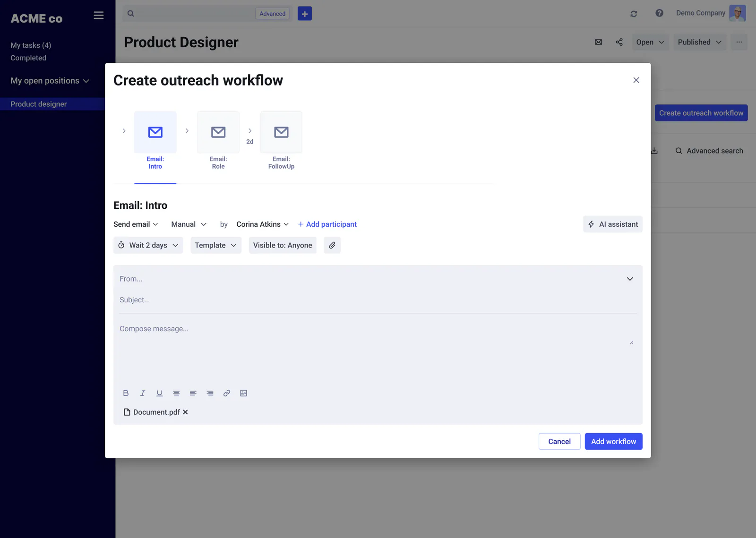Screen dimensions: 756x538
Task: Click into the Subject field
Action: (x=378, y=300)
